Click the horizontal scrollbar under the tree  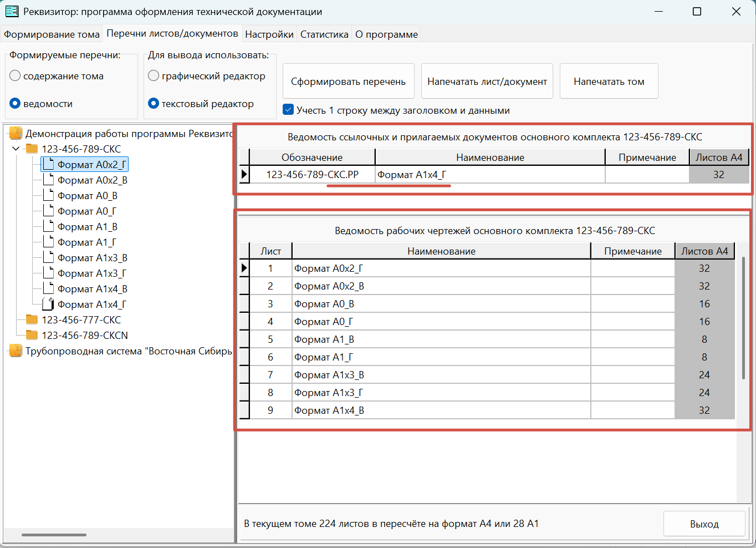pyautogui.click(x=54, y=535)
